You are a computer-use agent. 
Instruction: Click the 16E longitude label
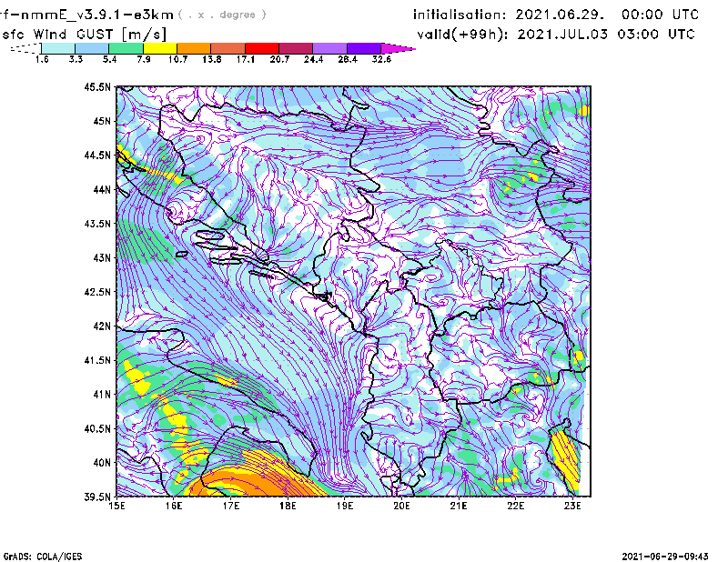[174, 506]
